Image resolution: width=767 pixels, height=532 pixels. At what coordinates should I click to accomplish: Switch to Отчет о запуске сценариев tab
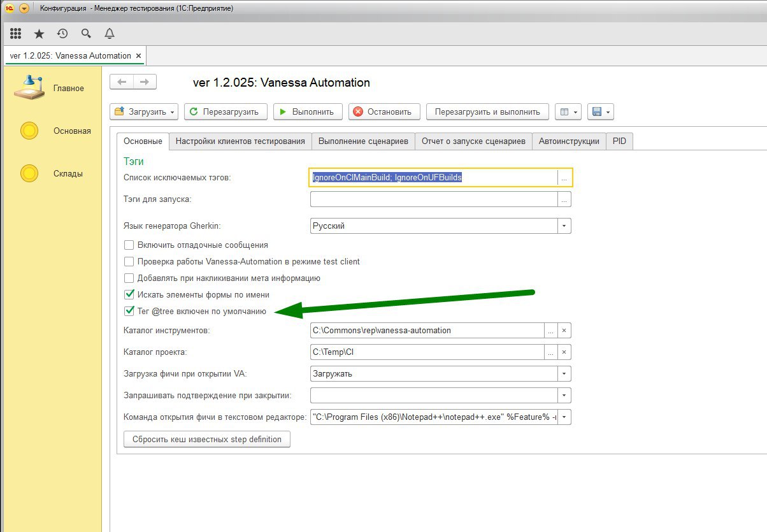click(473, 141)
